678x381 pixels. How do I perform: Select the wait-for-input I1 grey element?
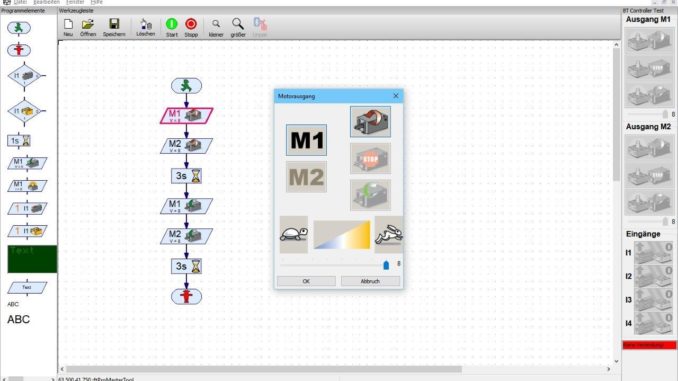pyautogui.click(x=27, y=208)
